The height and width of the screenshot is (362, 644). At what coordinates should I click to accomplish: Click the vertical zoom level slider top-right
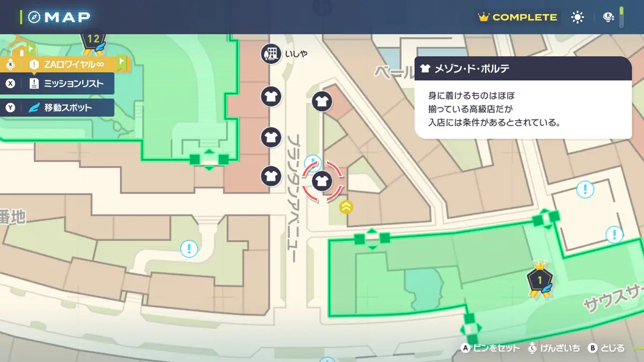621,17
